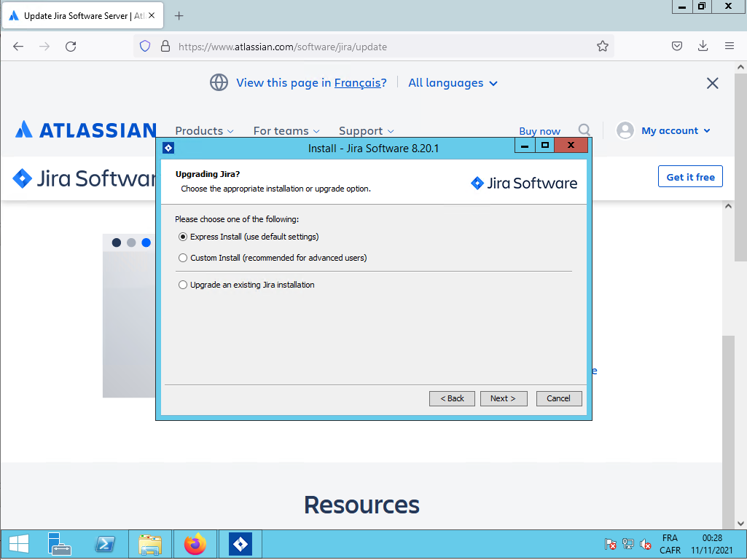
Task: Launch PowerShell from the taskbar
Action: coord(105,544)
